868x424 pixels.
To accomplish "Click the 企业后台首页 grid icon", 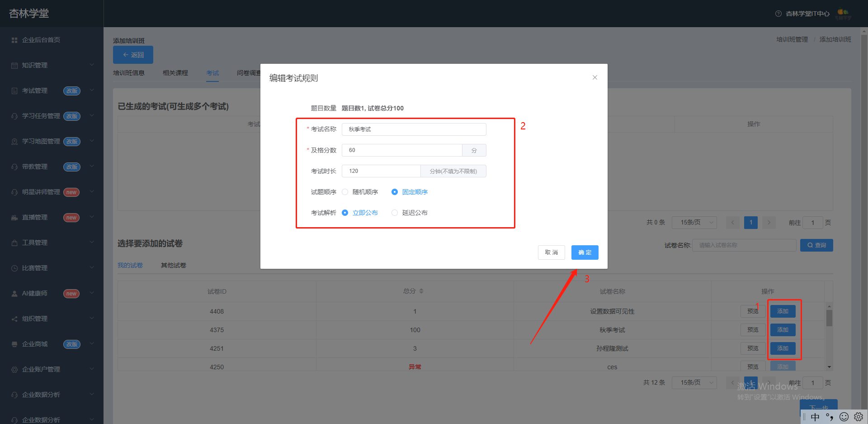I will [14, 40].
